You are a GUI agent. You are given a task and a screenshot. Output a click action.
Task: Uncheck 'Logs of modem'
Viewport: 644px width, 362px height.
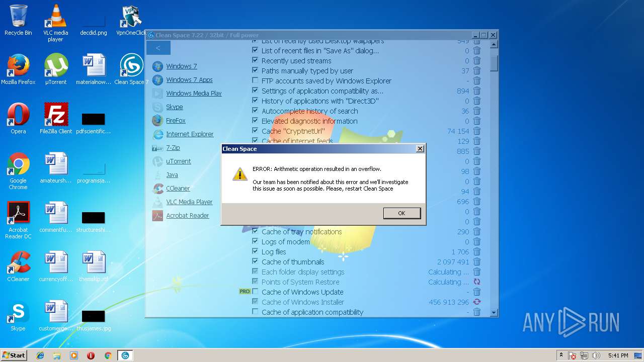[255, 241]
